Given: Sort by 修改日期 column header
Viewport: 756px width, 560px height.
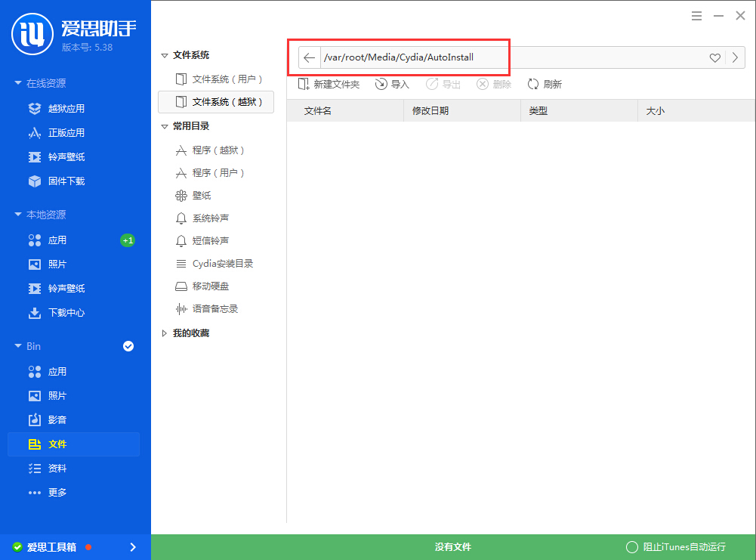Looking at the screenshot, I should point(430,111).
